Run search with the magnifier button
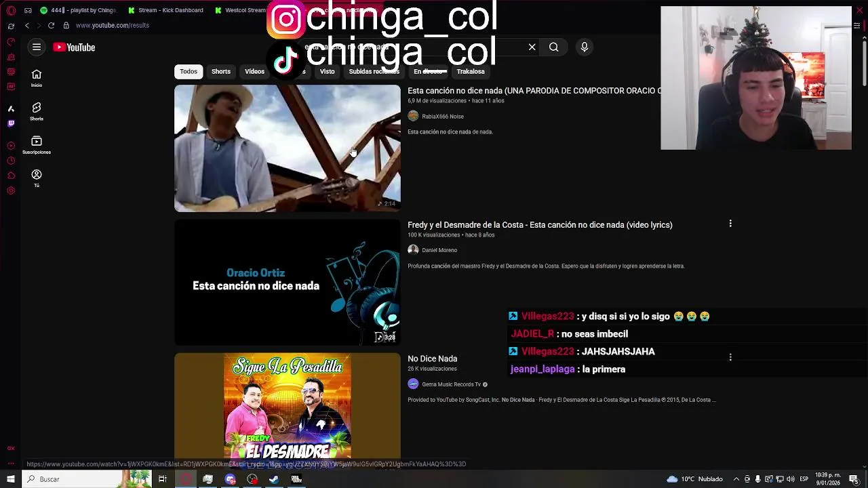 (x=554, y=47)
